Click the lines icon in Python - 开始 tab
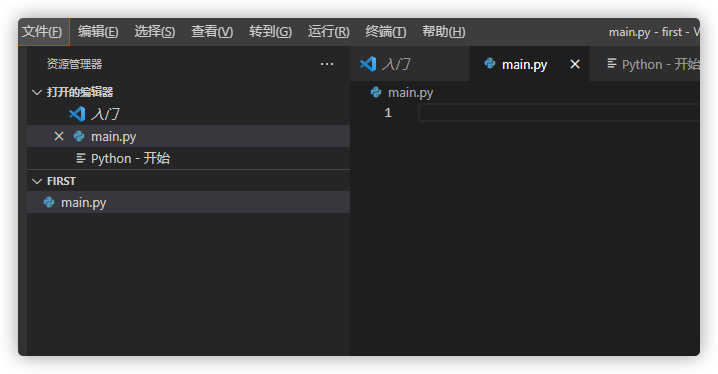This screenshot has width=718, height=374. pyautogui.click(x=612, y=64)
